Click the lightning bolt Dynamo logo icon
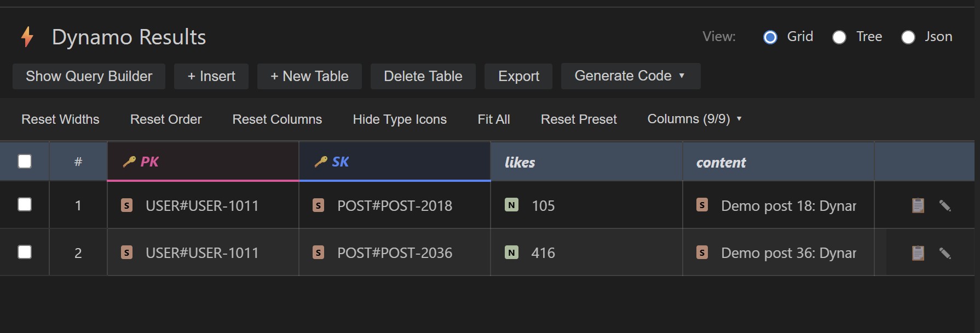 click(27, 37)
